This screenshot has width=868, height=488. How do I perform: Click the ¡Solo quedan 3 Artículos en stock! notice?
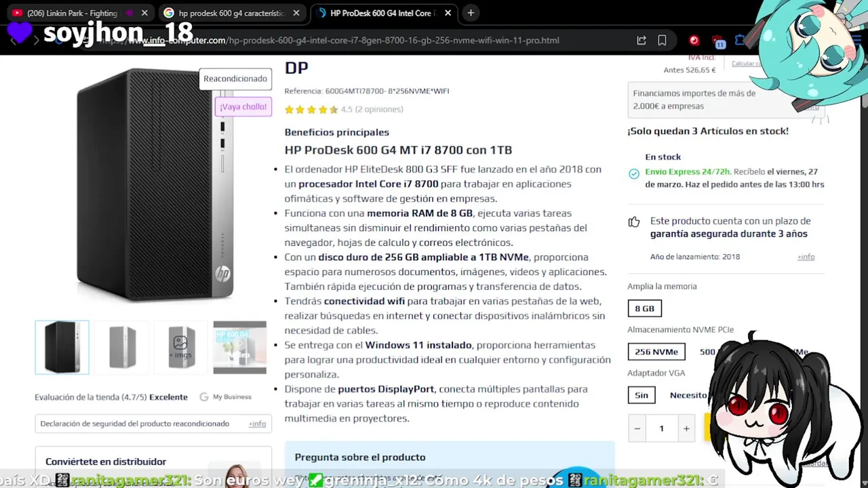click(708, 131)
